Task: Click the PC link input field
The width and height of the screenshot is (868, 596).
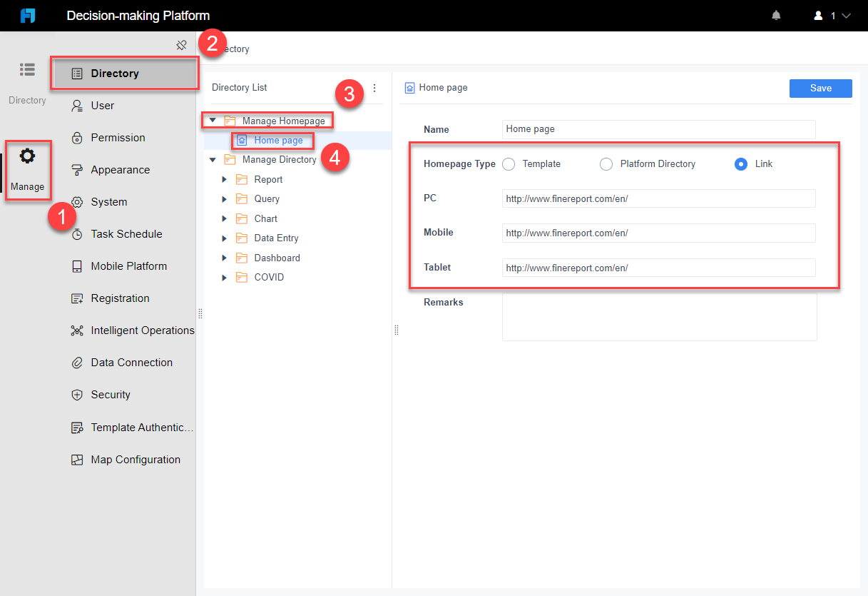Action: [x=658, y=198]
